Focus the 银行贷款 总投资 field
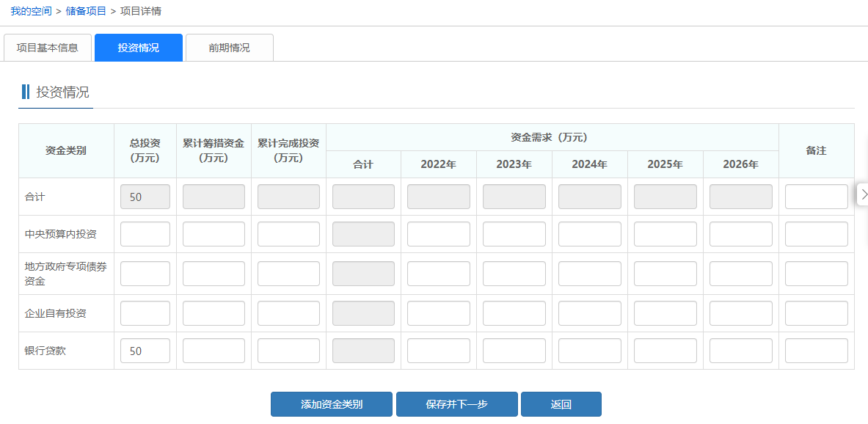The image size is (868, 424). [x=145, y=351]
